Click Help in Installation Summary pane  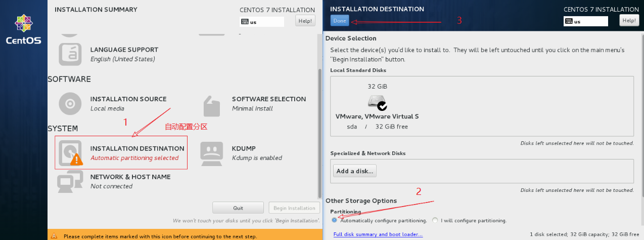305,21
